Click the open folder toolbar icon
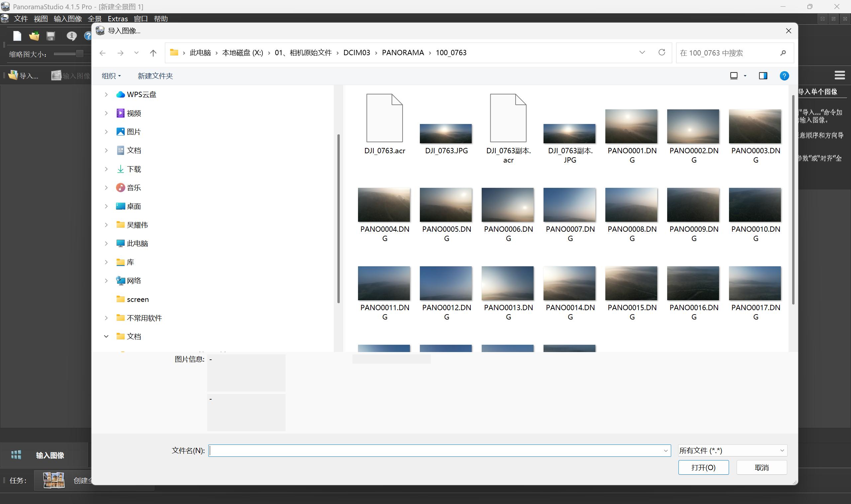The height and width of the screenshot is (504, 851). click(34, 36)
